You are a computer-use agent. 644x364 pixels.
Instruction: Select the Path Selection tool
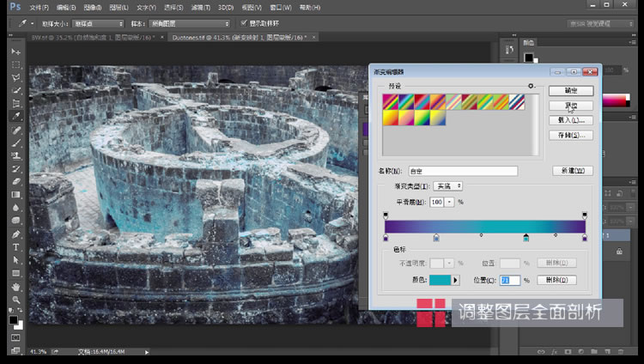pyautogui.click(x=15, y=260)
